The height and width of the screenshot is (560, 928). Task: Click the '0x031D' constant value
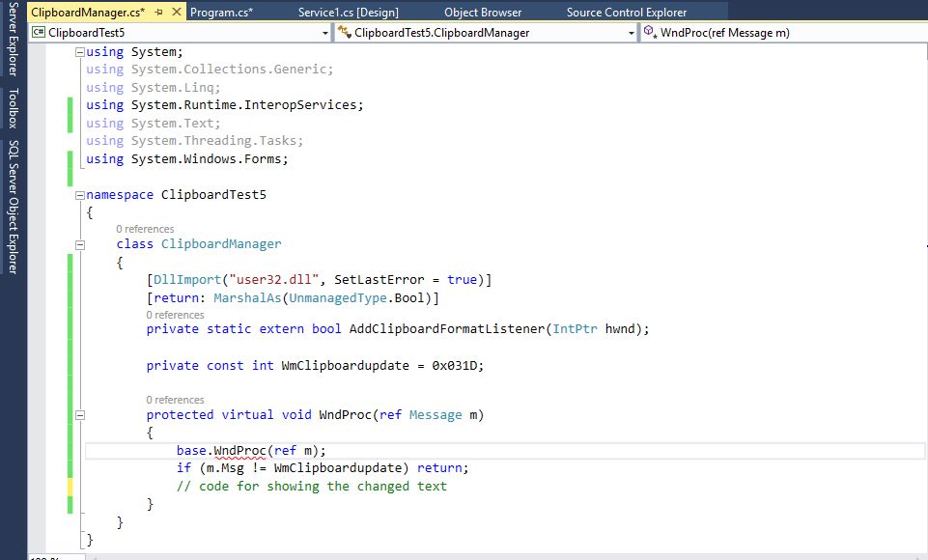[454, 366]
